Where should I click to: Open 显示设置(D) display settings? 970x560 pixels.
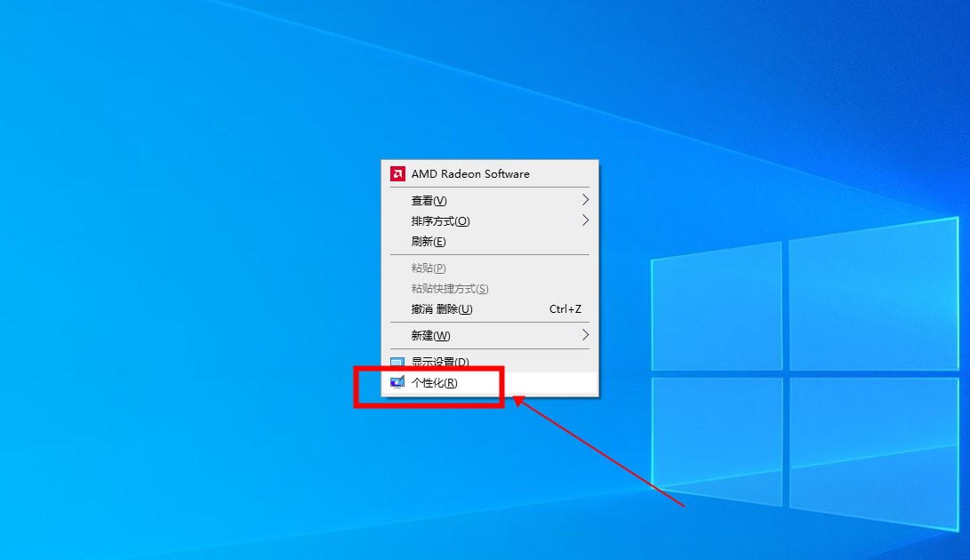click(x=489, y=362)
